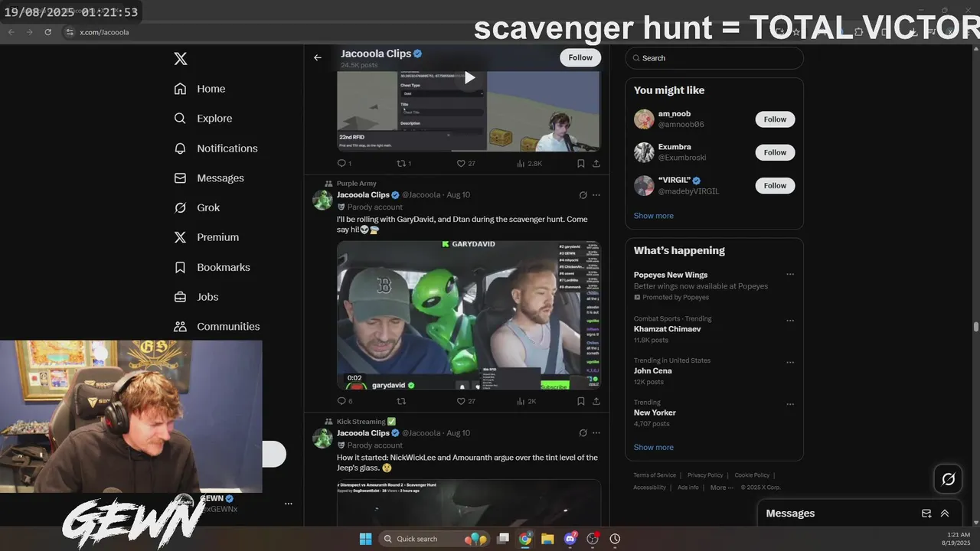The height and width of the screenshot is (551, 980).
Task: Open Home from the sidebar
Action: [200, 89]
